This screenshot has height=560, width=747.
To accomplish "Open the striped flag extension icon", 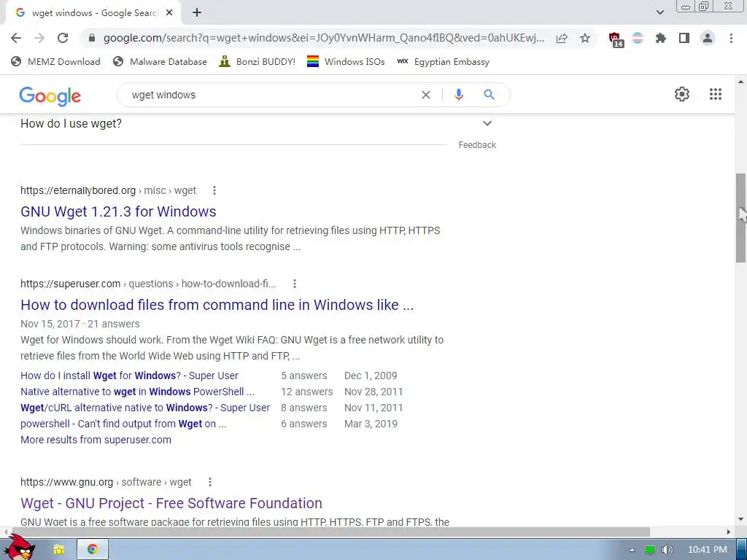I will coord(638,38).
